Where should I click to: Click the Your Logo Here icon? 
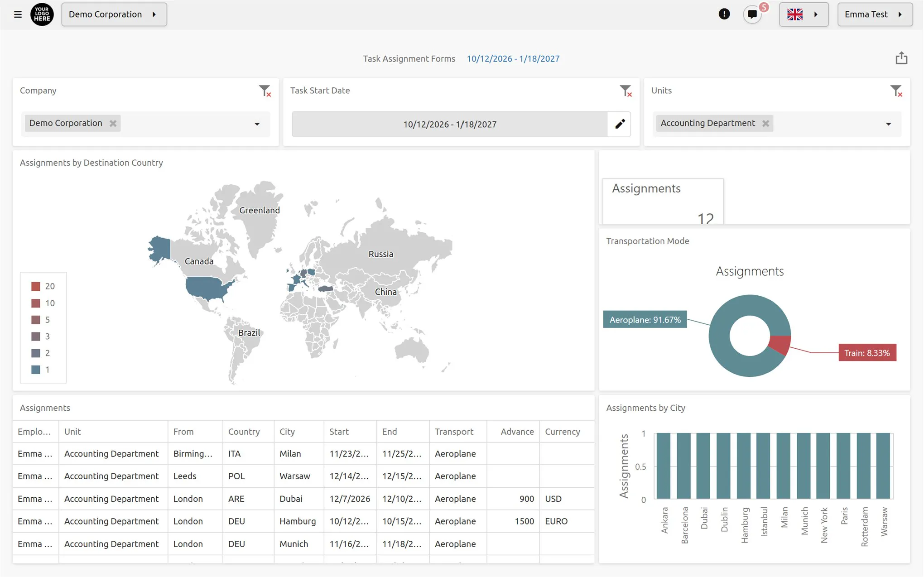[42, 14]
